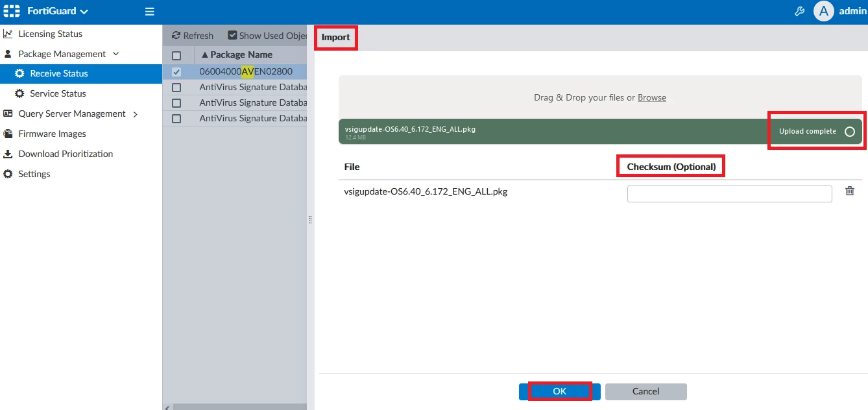The image size is (868, 410).
Task: Click the upload complete circle indicator
Action: 850,132
